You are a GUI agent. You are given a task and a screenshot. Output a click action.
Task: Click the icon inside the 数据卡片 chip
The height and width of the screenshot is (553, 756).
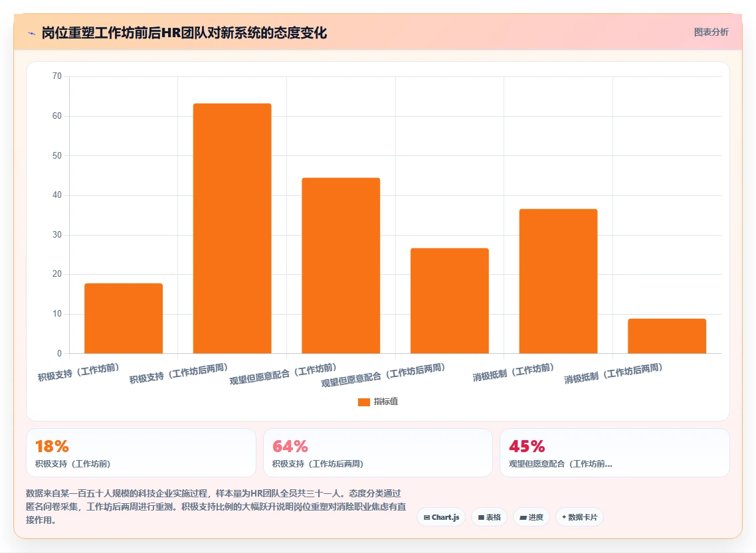coord(564,517)
